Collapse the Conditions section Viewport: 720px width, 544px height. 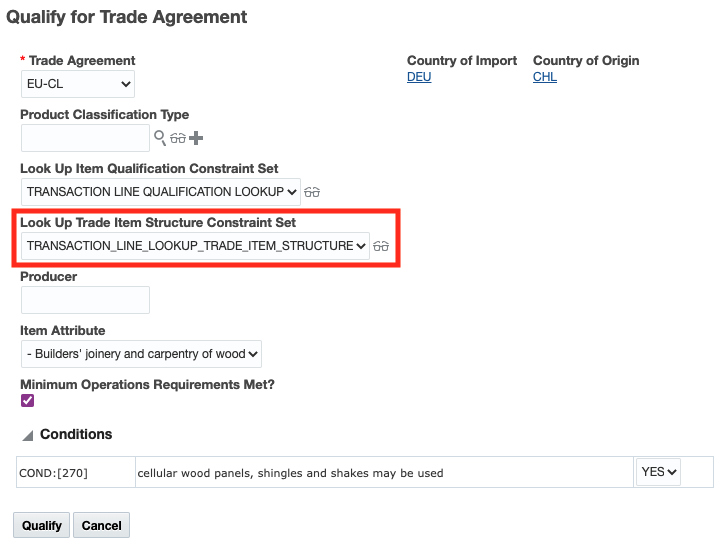point(28,435)
